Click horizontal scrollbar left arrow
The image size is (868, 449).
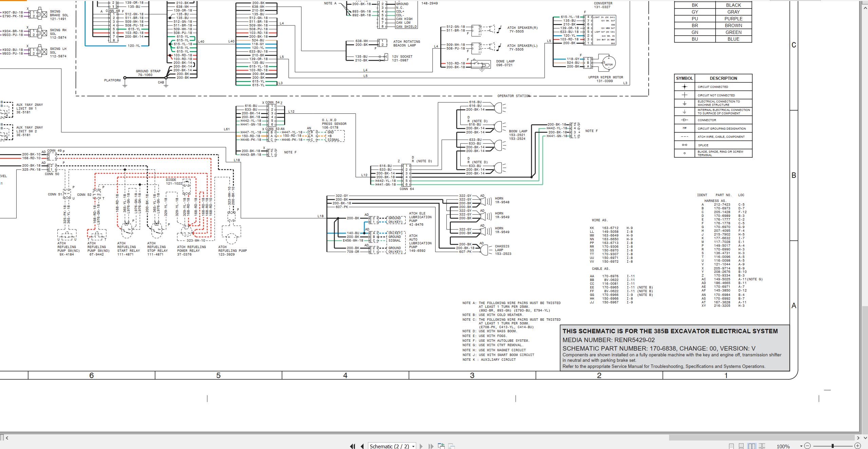pyautogui.click(x=7, y=438)
